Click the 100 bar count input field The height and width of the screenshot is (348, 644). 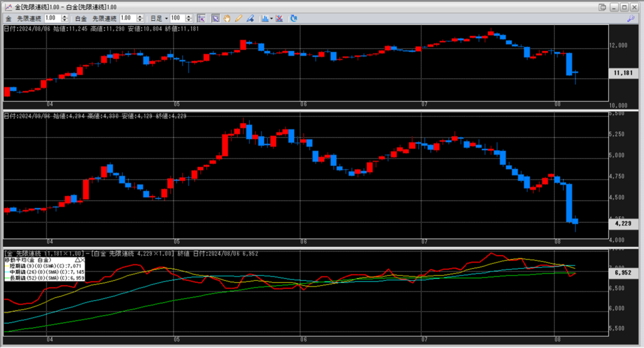pyautogui.click(x=176, y=18)
